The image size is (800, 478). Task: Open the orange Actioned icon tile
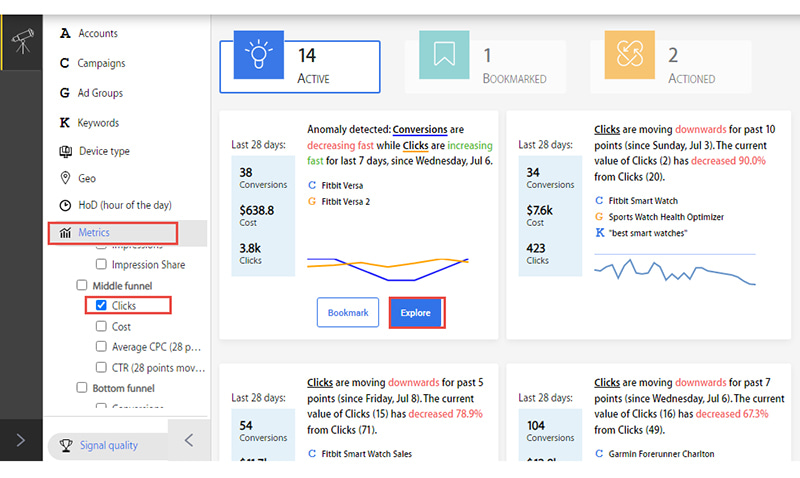point(630,55)
